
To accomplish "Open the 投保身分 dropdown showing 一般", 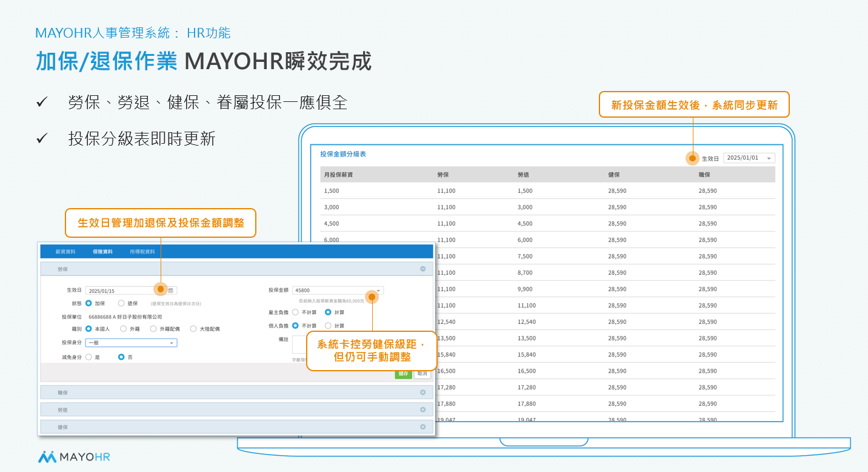I will [131, 343].
